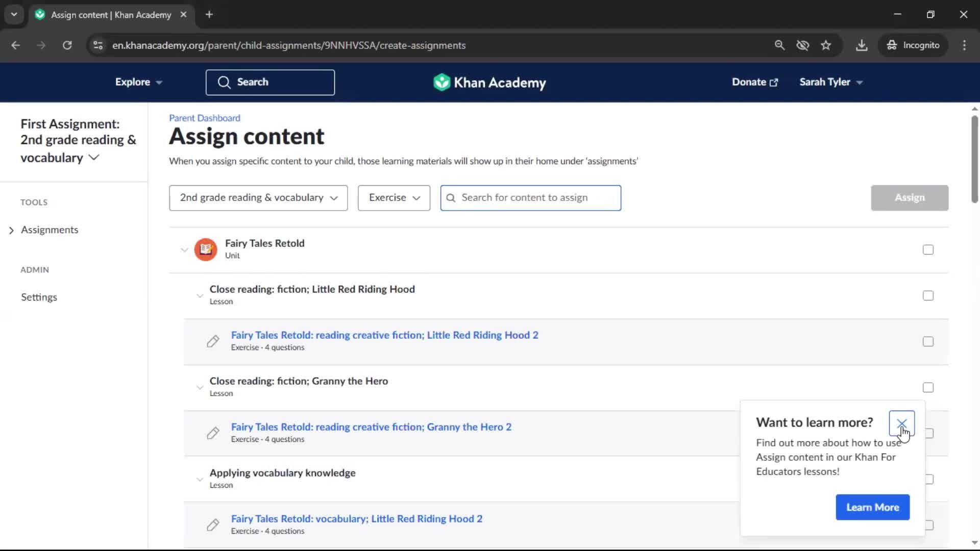This screenshot has width=980, height=551.
Task: Open reading creative fiction; Little Red Riding Hood 2 link
Action: point(384,335)
